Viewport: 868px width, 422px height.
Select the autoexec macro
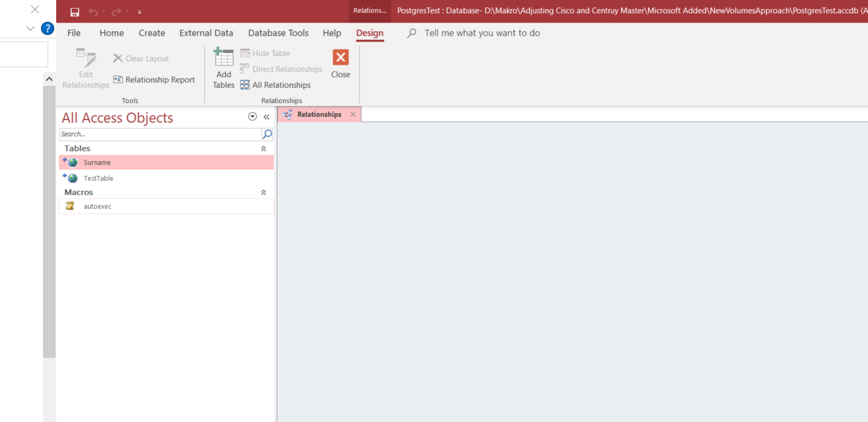pyautogui.click(x=166, y=206)
